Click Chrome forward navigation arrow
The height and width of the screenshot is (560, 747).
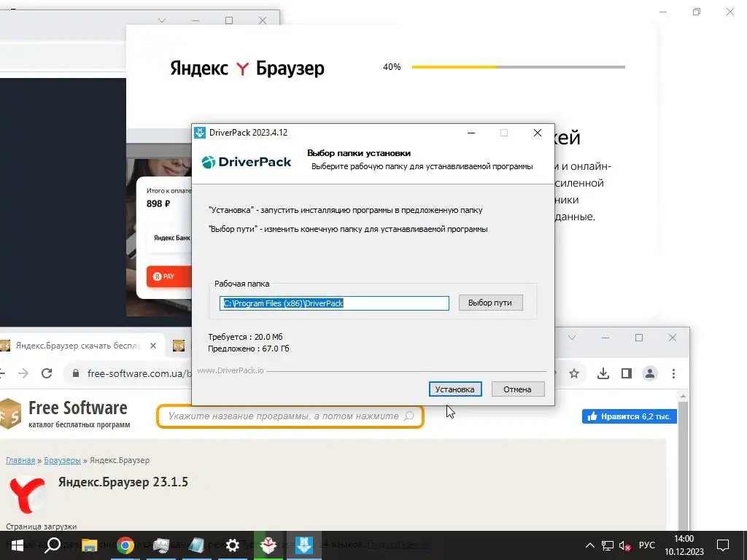(x=23, y=373)
